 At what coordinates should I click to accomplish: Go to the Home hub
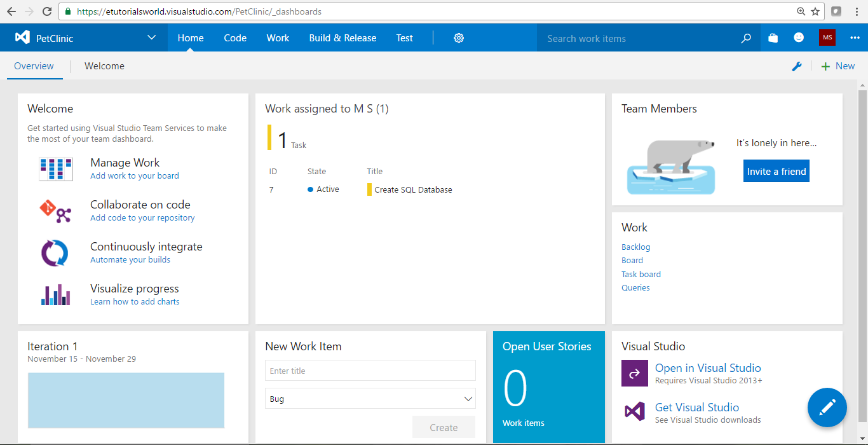pyautogui.click(x=191, y=38)
